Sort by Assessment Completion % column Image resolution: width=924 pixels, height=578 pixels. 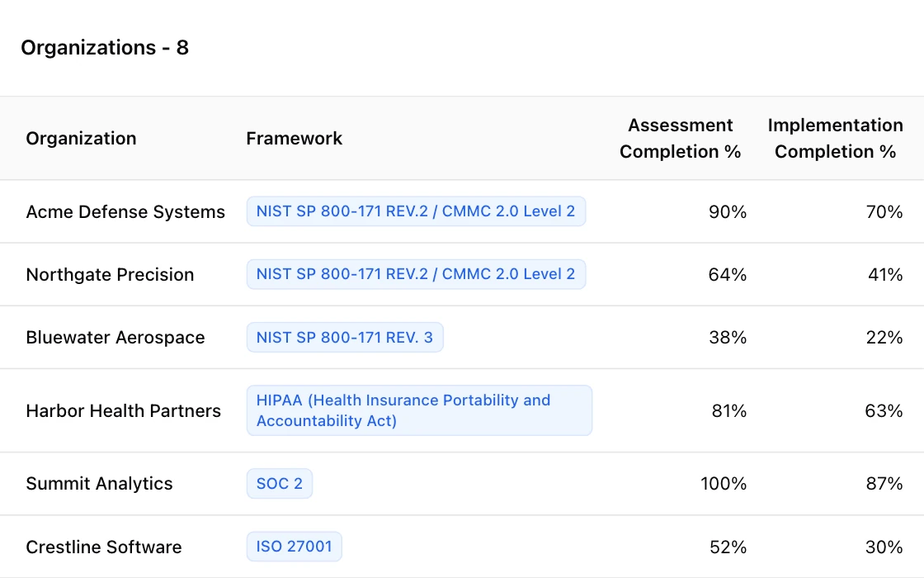tap(680, 139)
